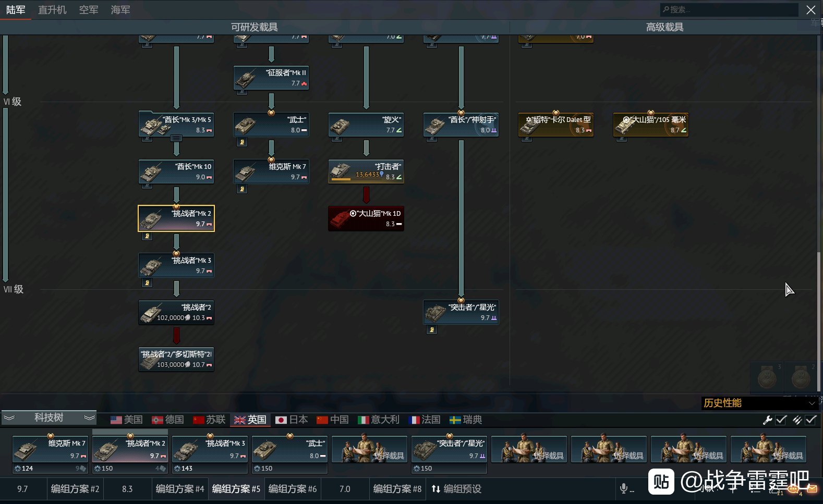Select the "酋长" Mk 3/Mk 5 group card

click(x=176, y=125)
